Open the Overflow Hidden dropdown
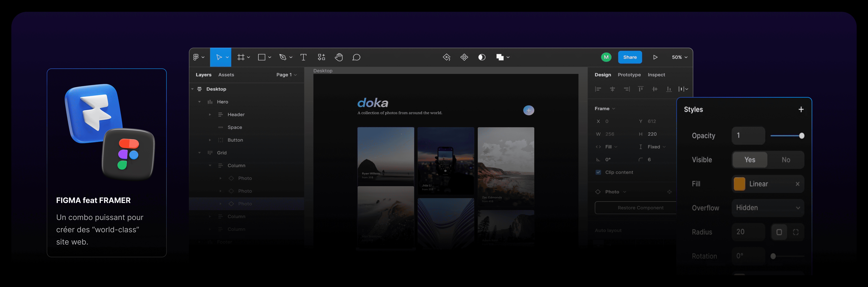Screen dimensions: 868x287 tap(768, 208)
